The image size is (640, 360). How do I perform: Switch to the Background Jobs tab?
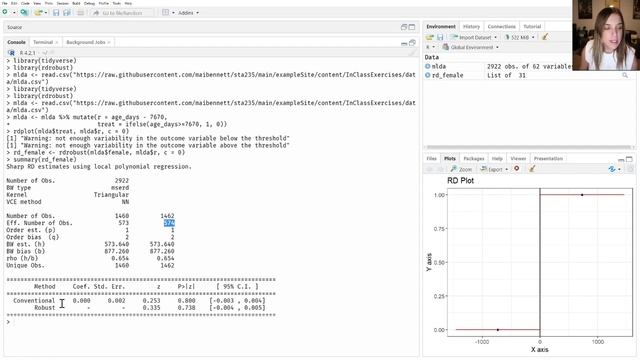pyautogui.click(x=86, y=42)
